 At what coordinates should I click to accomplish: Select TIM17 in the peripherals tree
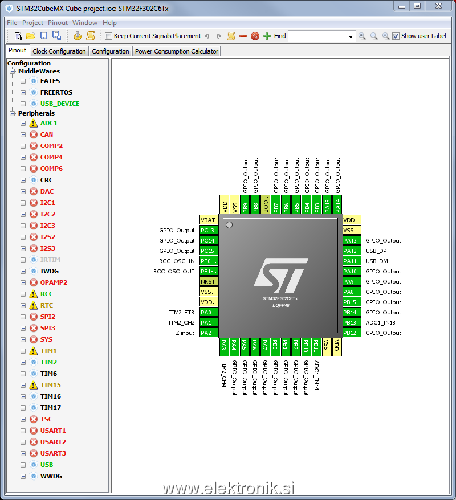[50, 408]
